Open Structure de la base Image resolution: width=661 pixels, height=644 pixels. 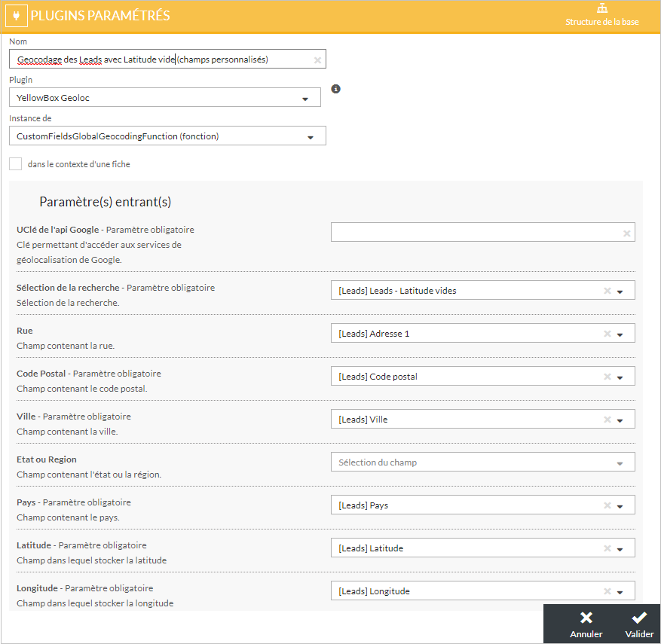(601, 15)
